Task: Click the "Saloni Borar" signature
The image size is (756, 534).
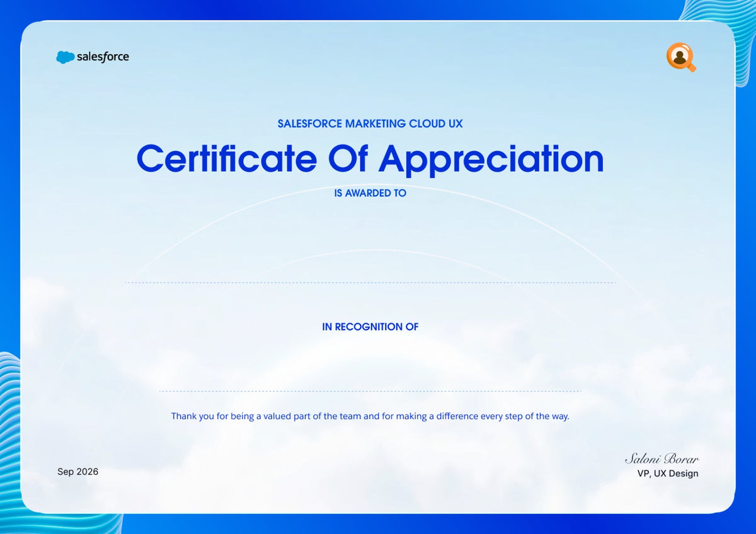Action: (x=661, y=459)
